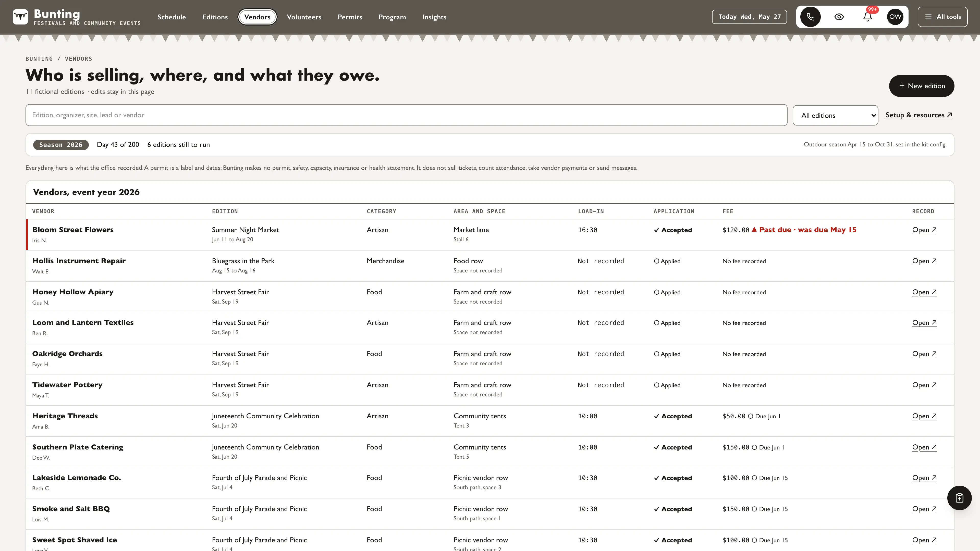The height and width of the screenshot is (551, 980).
Task: Open Smoke and Salt BBQ record
Action: tap(924, 509)
